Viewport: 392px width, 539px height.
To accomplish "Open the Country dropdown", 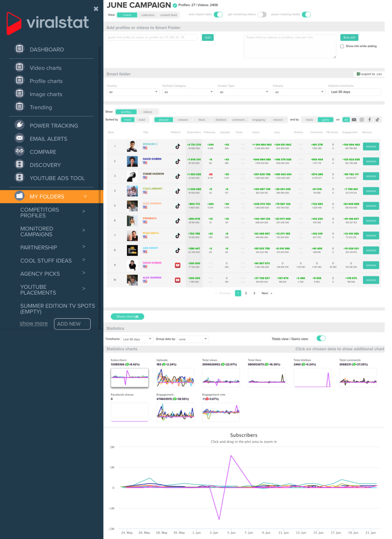I will click(x=133, y=92).
